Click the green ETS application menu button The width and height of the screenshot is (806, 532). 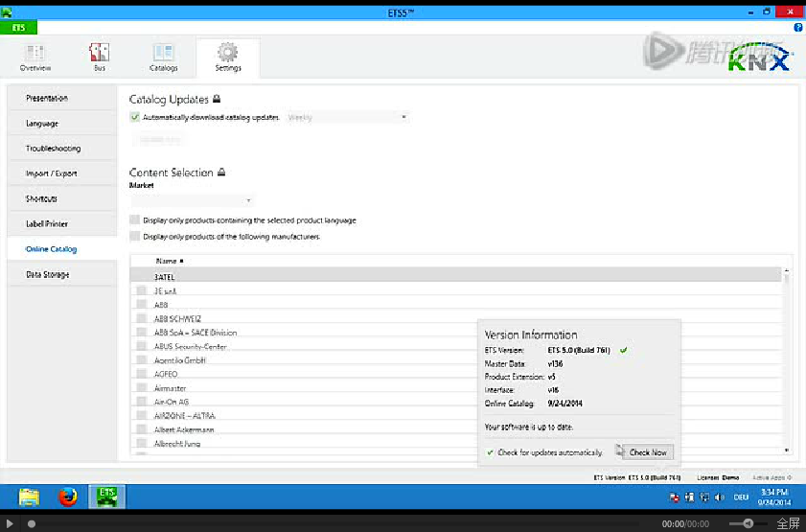pos(19,28)
